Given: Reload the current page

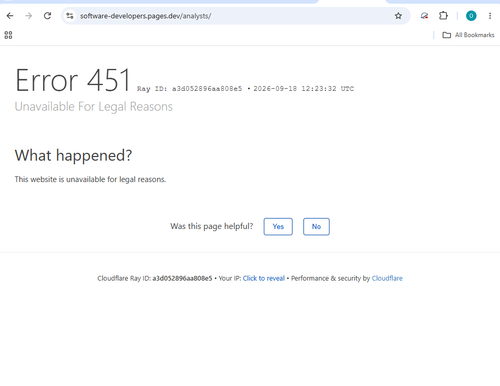Looking at the screenshot, I should tap(47, 16).
